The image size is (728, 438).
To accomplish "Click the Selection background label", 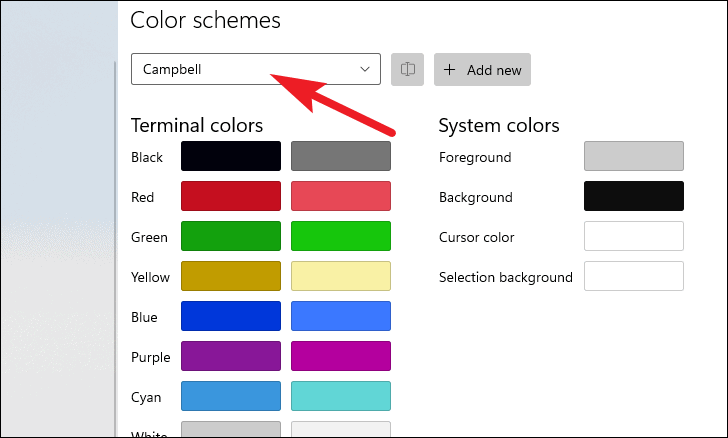I will (x=506, y=277).
